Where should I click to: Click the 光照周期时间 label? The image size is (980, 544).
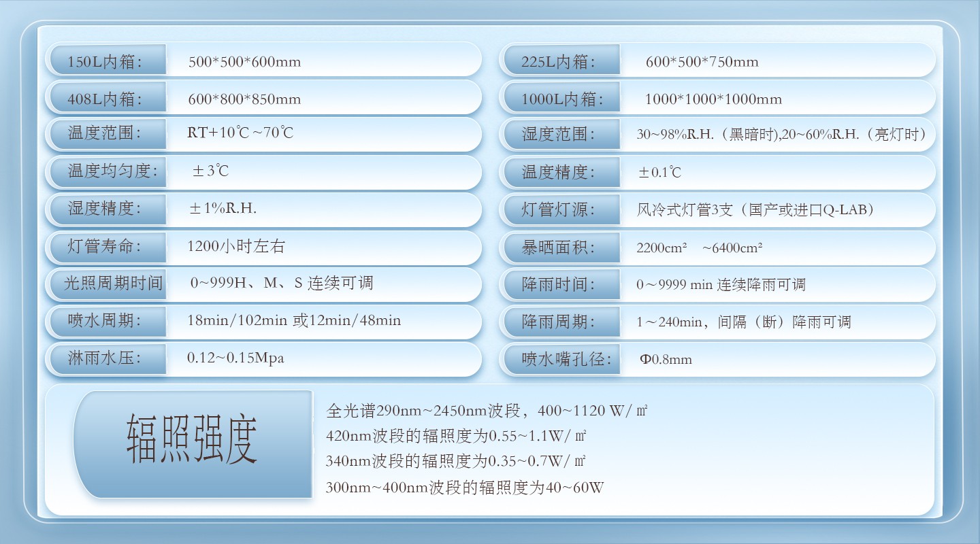[113, 283]
